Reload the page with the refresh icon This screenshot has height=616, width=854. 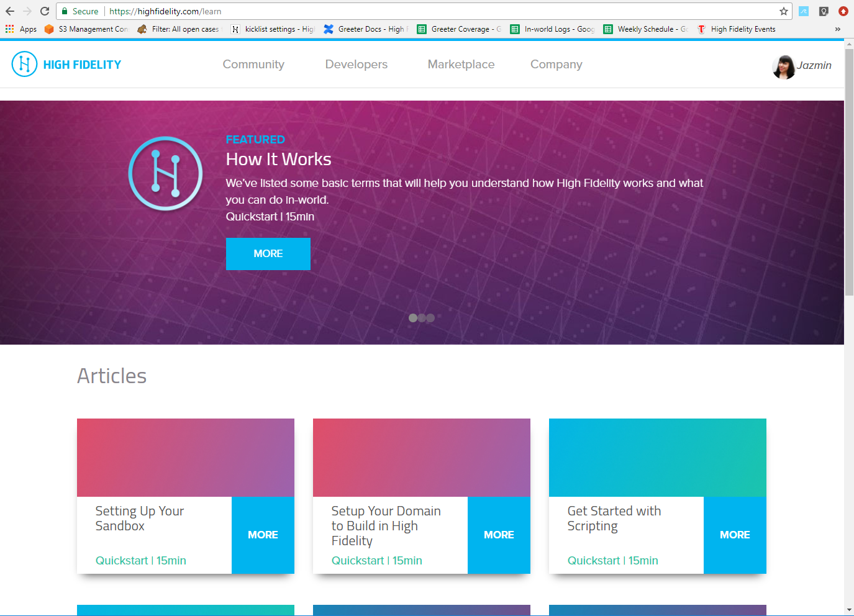click(x=45, y=11)
